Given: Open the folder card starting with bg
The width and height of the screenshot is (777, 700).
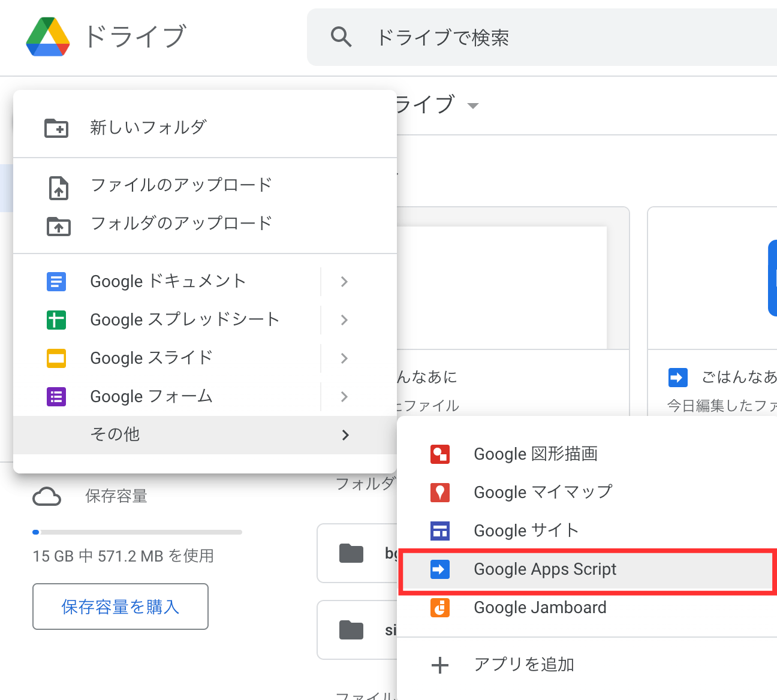Looking at the screenshot, I should click(357, 553).
